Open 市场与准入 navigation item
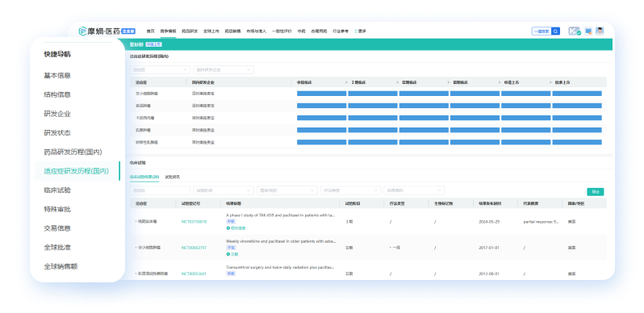This screenshot has height=313, width=644. 257,31
